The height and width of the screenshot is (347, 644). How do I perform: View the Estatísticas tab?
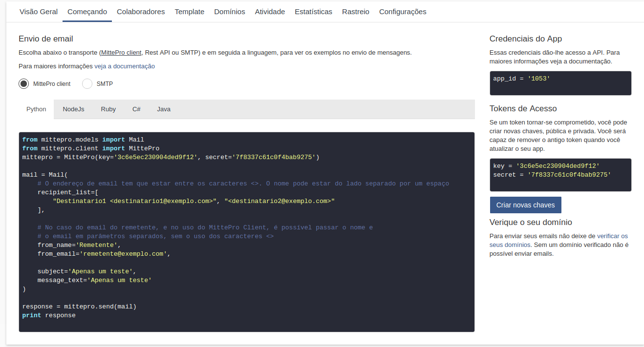pos(313,12)
